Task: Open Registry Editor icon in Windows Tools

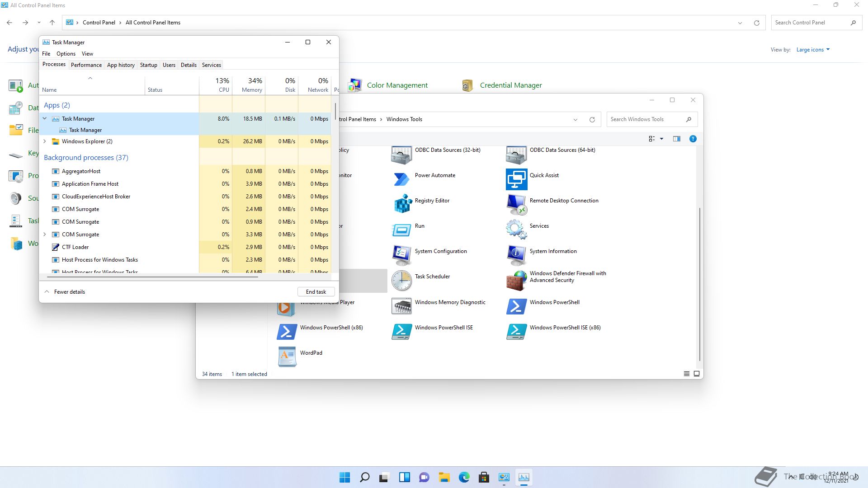Action: [x=402, y=204]
